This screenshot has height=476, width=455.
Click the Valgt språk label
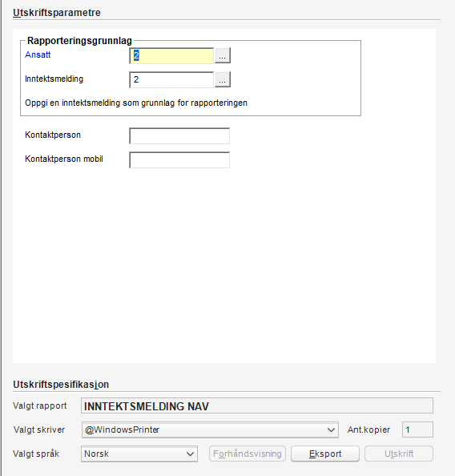coord(36,454)
